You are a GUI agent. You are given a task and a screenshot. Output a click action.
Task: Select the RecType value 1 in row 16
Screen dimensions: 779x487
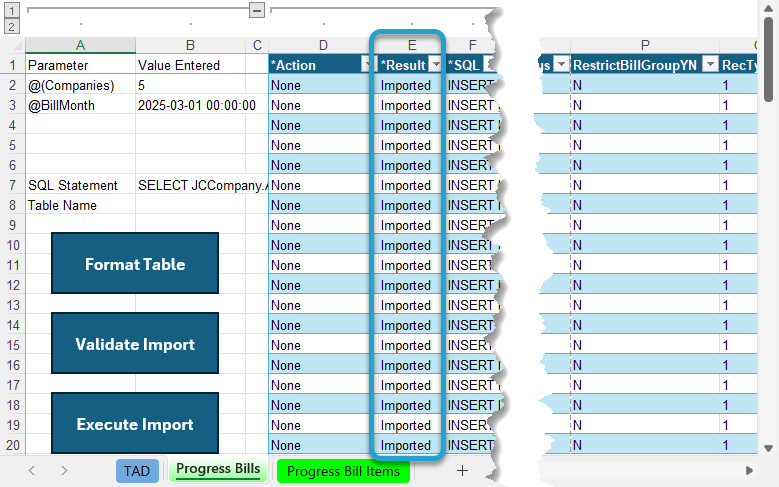click(x=738, y=365)
